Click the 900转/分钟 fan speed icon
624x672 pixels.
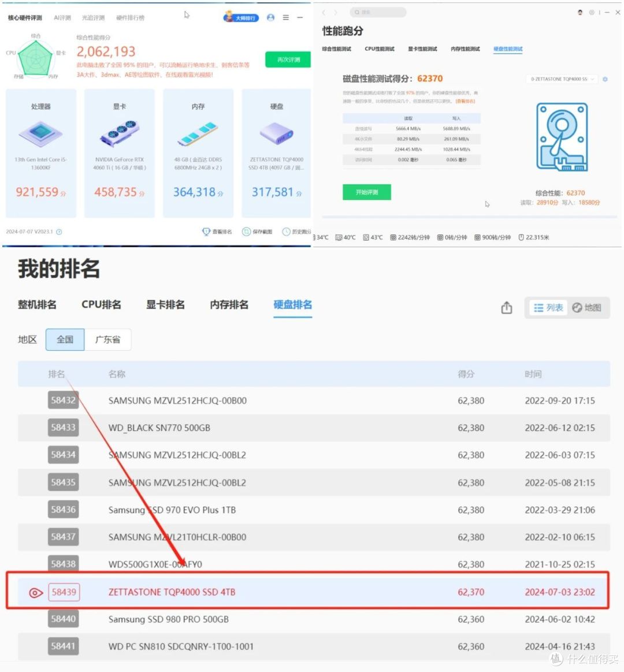click(477, 237)
